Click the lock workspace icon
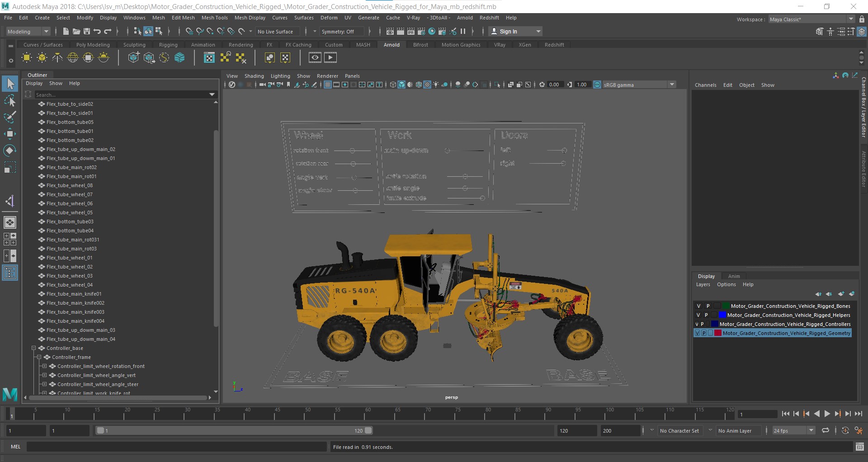 [862, 19]
